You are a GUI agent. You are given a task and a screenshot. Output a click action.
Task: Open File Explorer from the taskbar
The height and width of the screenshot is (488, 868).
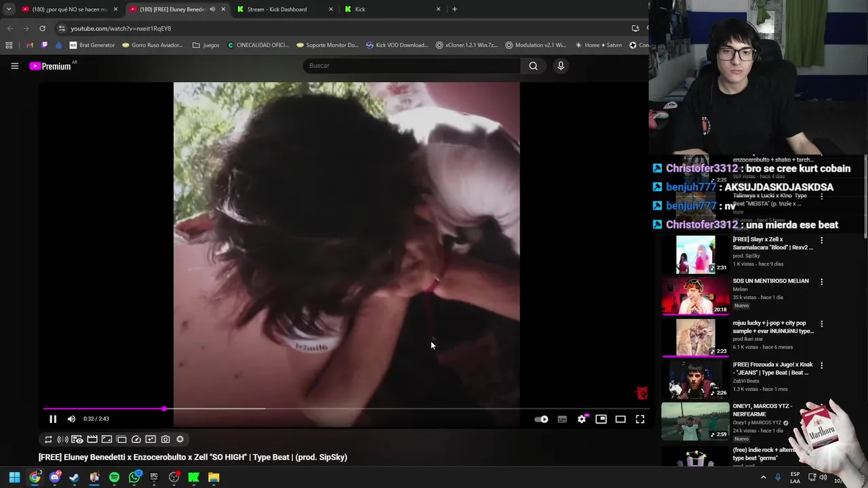click(214, 477)
